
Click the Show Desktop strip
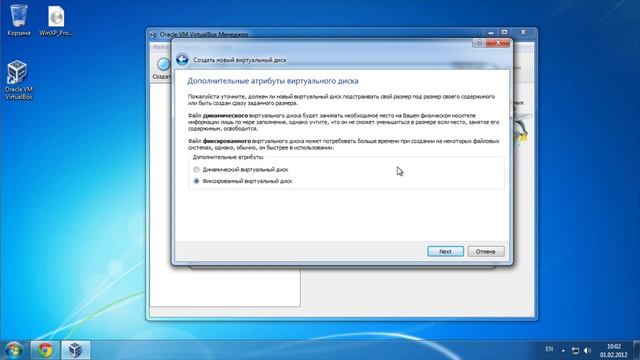pyautogui.click(x=636, y=350)
